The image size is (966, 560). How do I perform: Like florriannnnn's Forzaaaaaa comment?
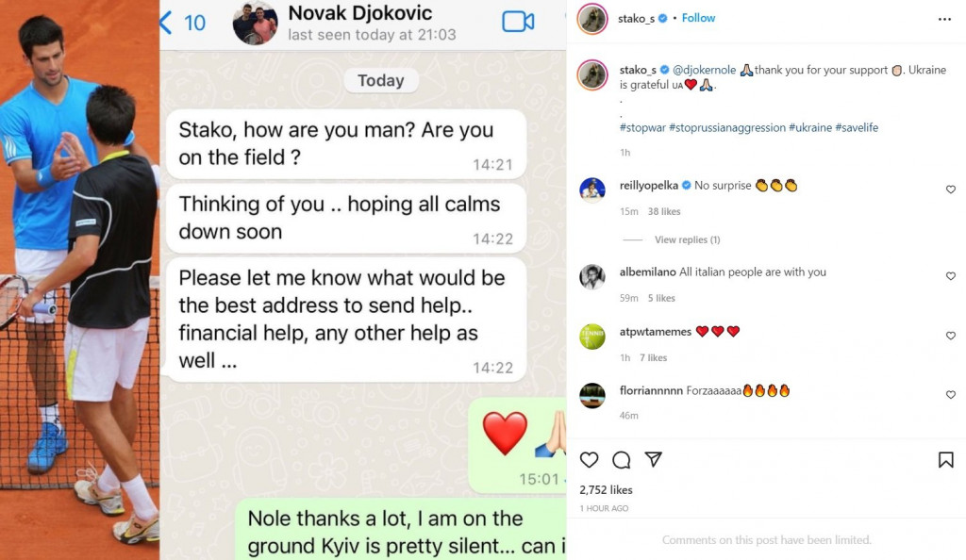click(x=951, y=394)
